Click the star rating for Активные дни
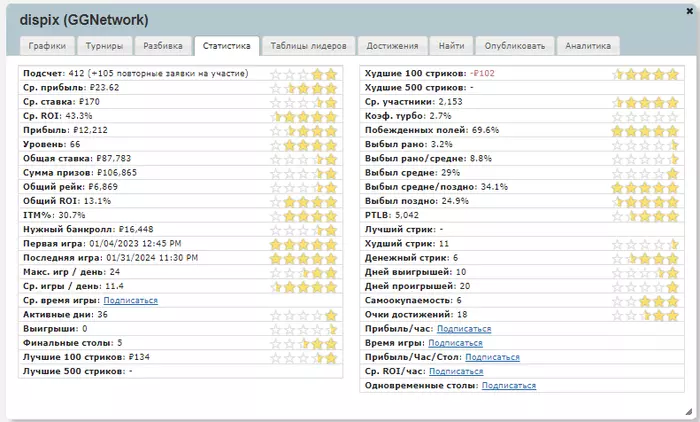The width and height of the screenshot is (700, 422). click(303, 315)
